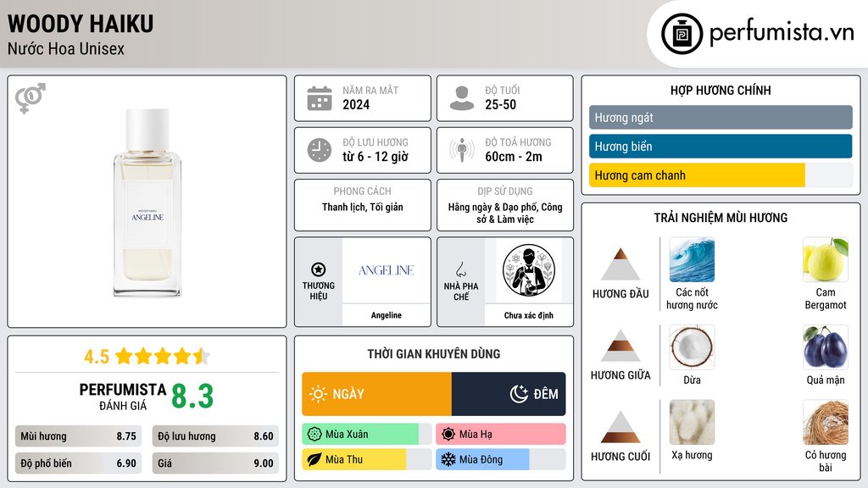Viewport: 868px width, 488px height.
Task: Click the THỜI GIAN KHUYÊN DÙNG heading
Action: (434, 354)
